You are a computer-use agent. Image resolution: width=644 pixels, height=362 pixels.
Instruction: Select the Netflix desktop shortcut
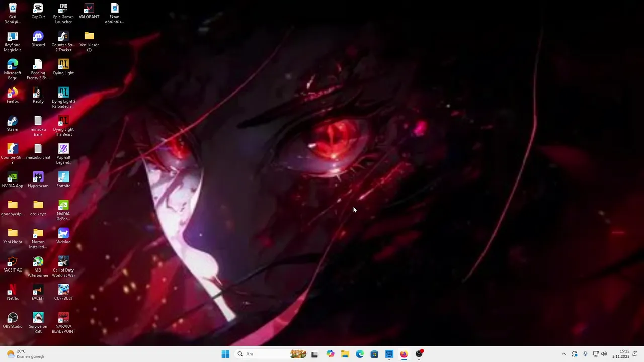[x=13, y=293]
